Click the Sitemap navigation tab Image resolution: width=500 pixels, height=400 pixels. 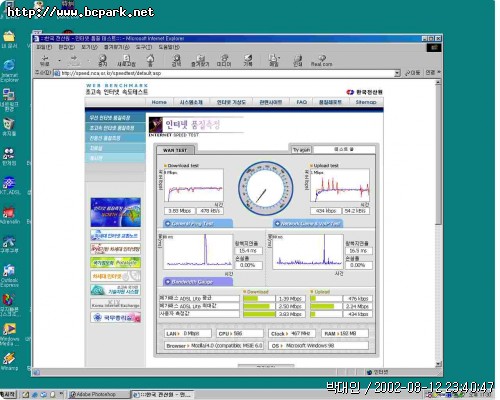click(366, 102)
